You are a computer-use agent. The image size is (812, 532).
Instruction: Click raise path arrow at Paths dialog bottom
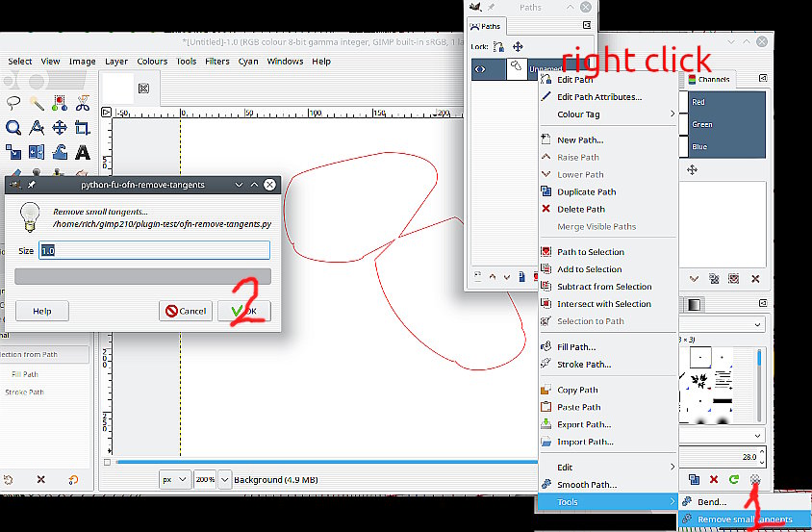492,277
